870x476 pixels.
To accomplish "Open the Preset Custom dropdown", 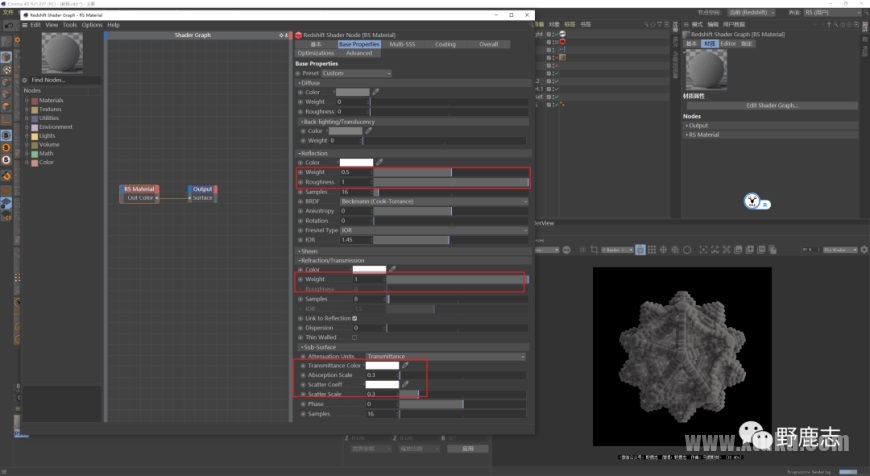I will [x=357, y=73].
